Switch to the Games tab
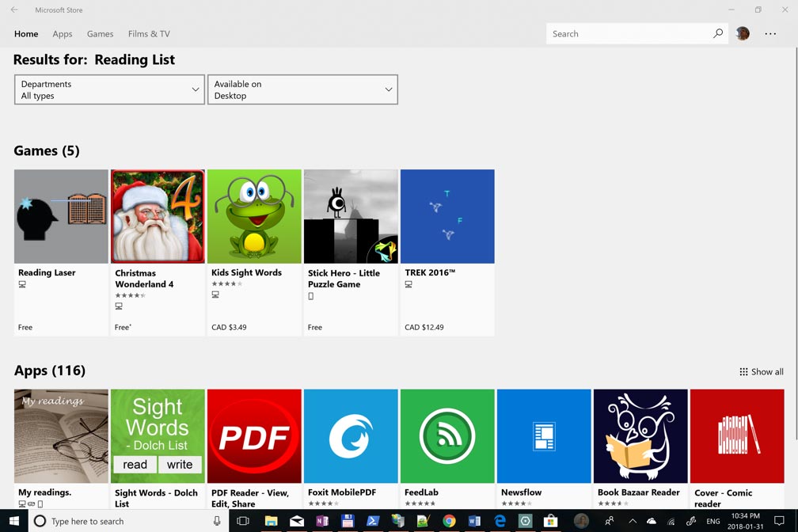The height and width of the screenshot is (532, 798). pyautogui.click(x=100, y=33)
